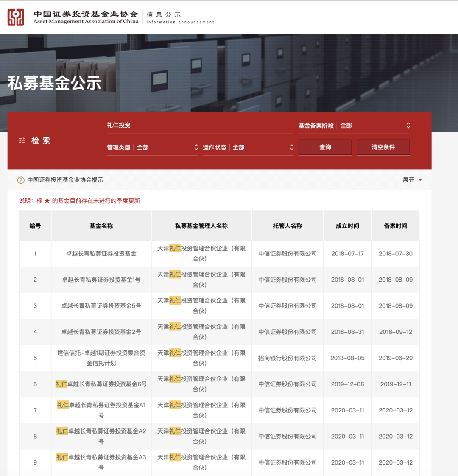Open fund 卓越长青私募证券投资基金1号

(x=101, y=280)
